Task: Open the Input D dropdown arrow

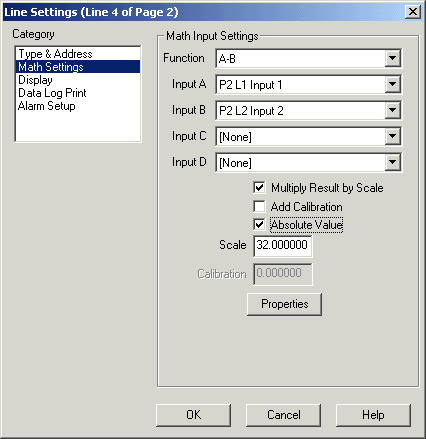Action: pyautogui.click(x=392, y=162)
